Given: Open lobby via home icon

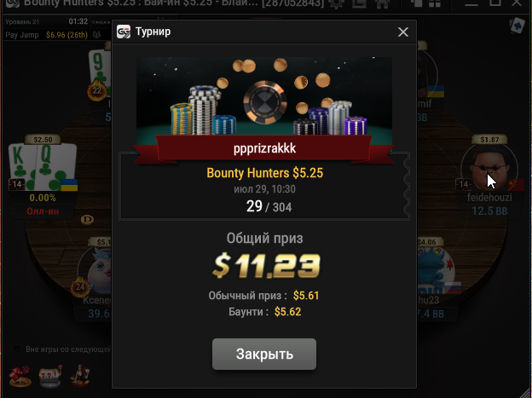Looking at the screenshot, I should click(382, 3).
